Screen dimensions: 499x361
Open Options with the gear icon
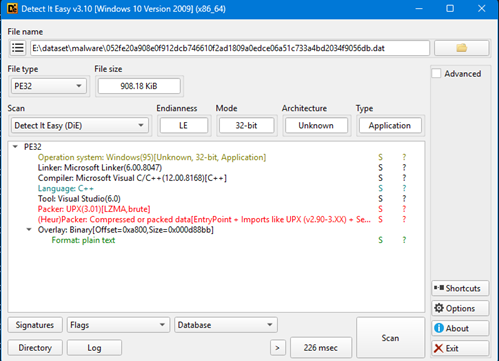coord(460,308)
